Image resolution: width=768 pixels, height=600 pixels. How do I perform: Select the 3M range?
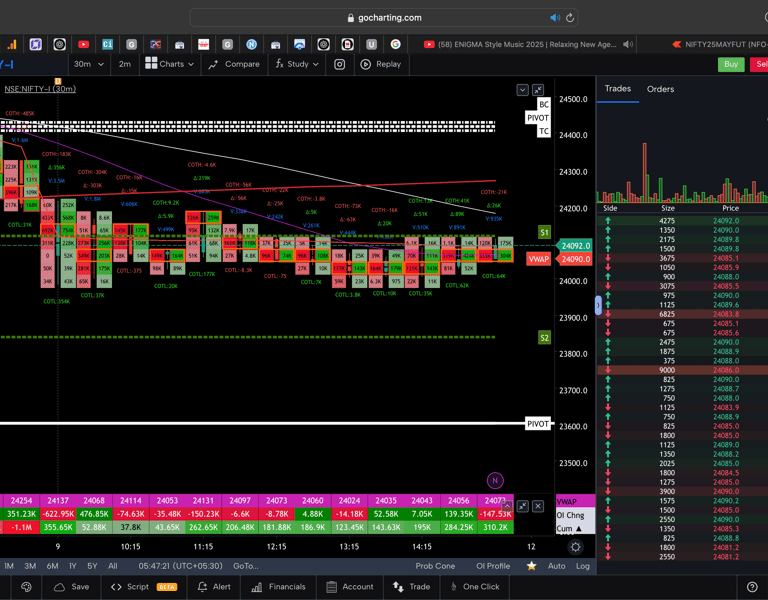point(30,566)
